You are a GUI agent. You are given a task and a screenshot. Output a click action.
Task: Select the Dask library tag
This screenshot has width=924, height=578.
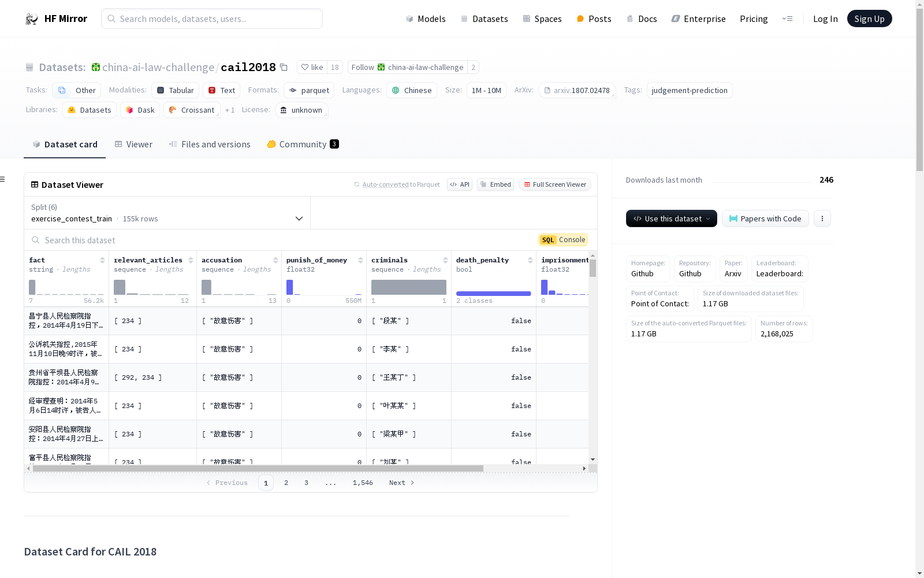point(140,110)
